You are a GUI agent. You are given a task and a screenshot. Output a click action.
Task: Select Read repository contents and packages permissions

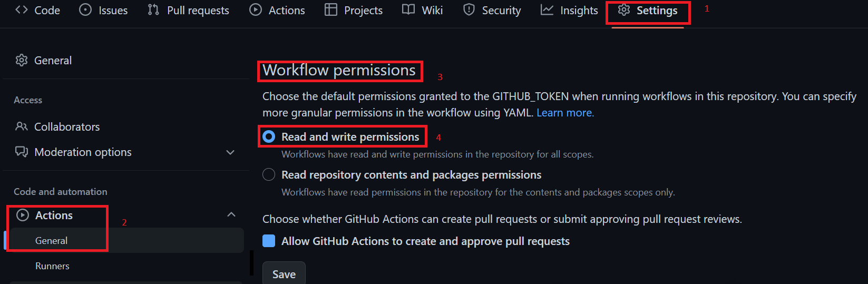269,175
